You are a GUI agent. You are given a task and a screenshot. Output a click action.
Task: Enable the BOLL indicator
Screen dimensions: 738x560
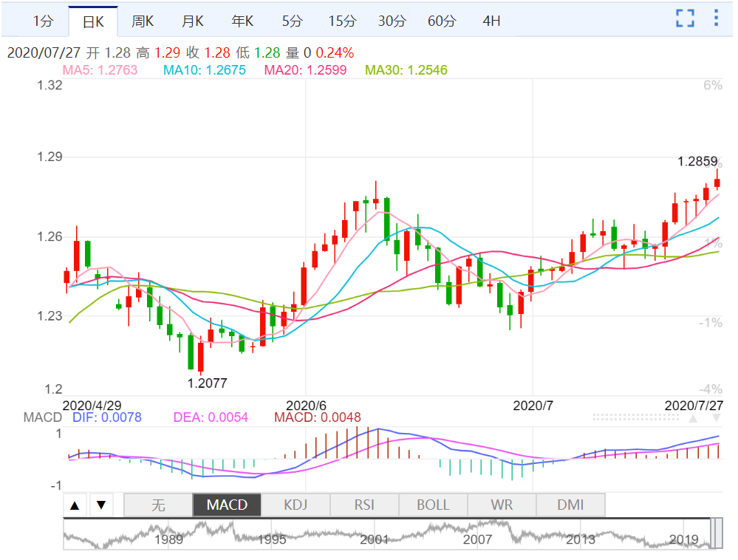pos(433,505)
